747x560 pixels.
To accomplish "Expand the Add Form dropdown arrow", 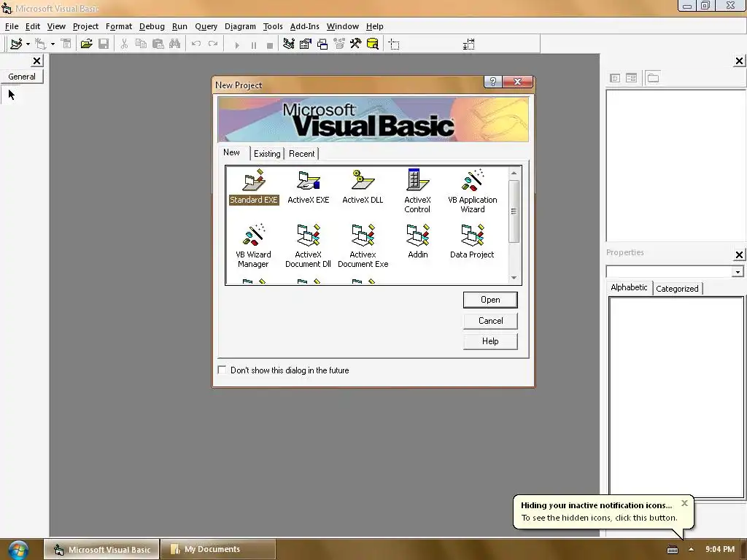I will [x=53, y=44].
